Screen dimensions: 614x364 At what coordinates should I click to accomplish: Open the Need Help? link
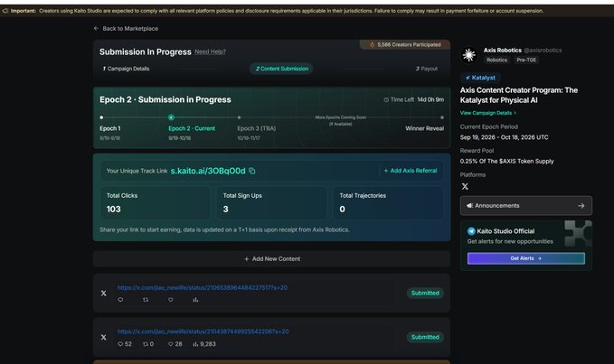pos(211,51)
